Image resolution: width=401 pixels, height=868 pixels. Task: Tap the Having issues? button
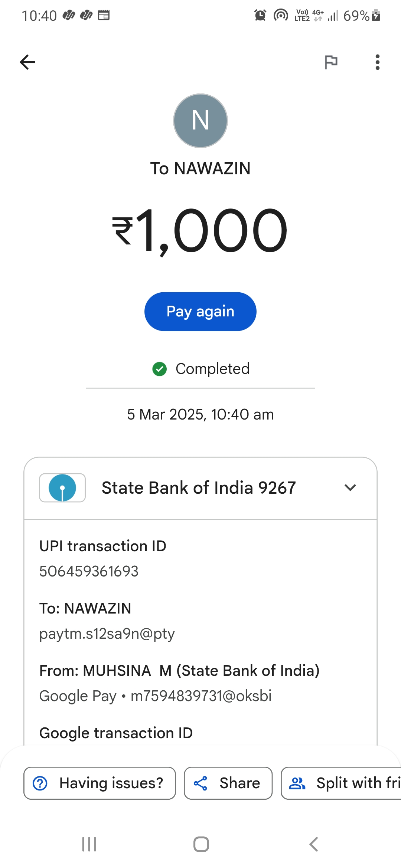tap(100, 783)
